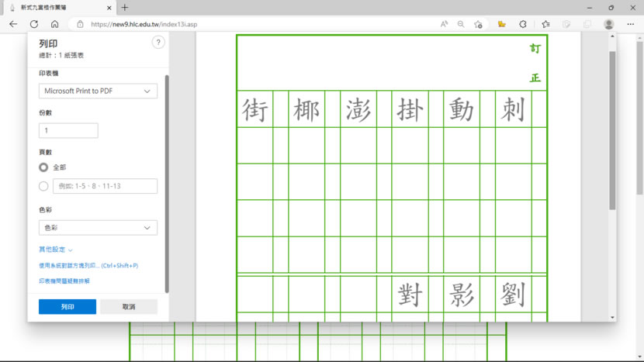Open the browser home page icon
This screenshot has width=644, height=362.
click(54, 24)
